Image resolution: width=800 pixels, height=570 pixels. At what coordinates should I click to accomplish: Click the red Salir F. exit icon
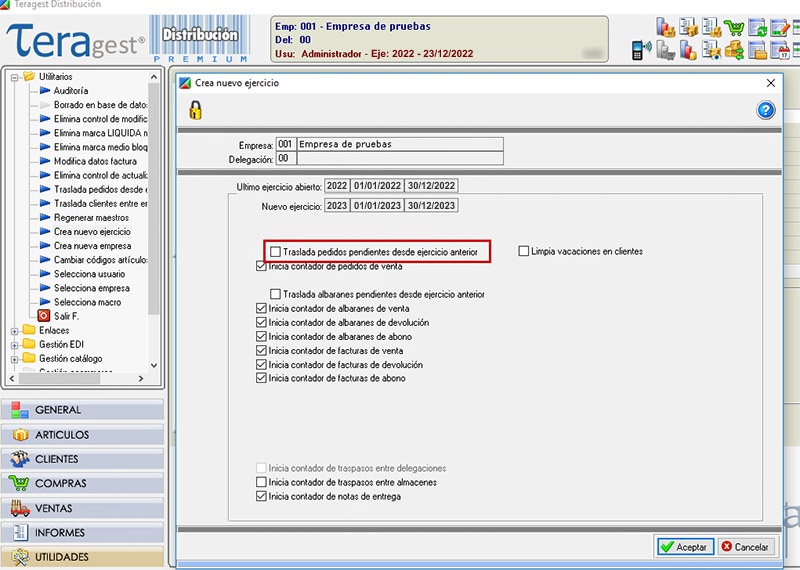(44, 316)
